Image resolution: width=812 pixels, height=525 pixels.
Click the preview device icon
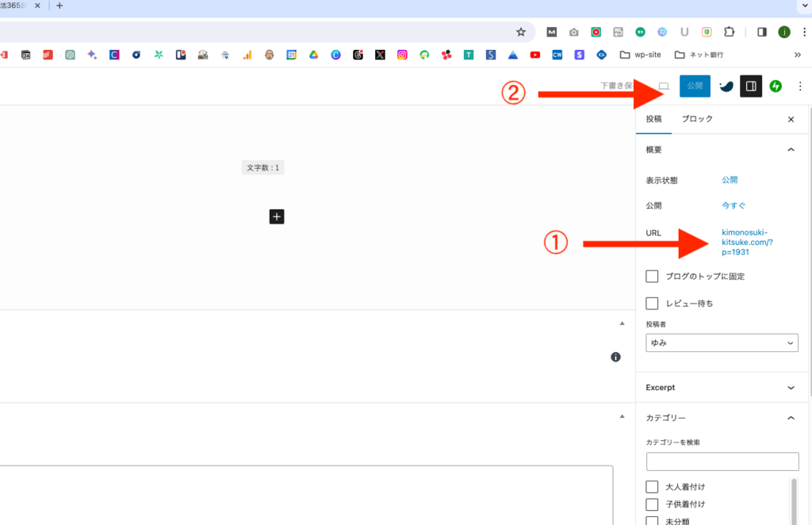(665, 86)
